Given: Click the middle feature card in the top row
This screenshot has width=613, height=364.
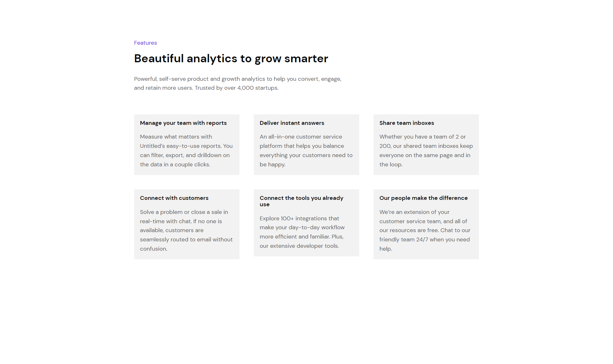Looking at the screenshot, I should 306,145.
